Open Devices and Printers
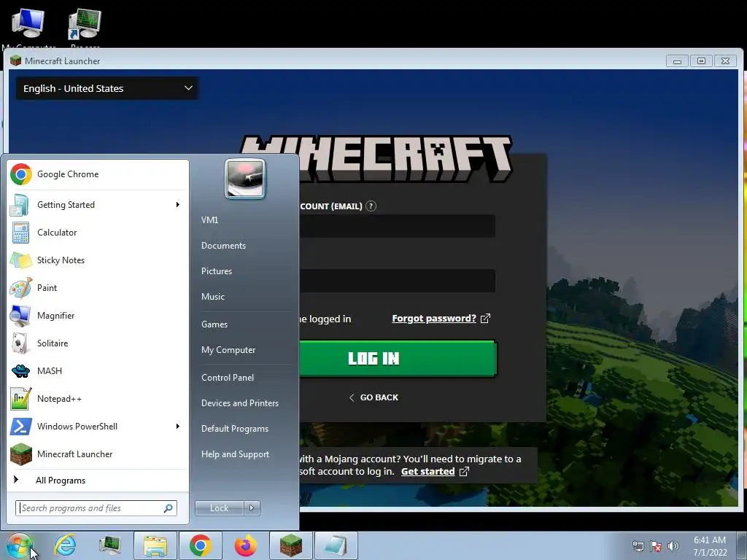The image size is (747, 560). click(x=240, y=403)
